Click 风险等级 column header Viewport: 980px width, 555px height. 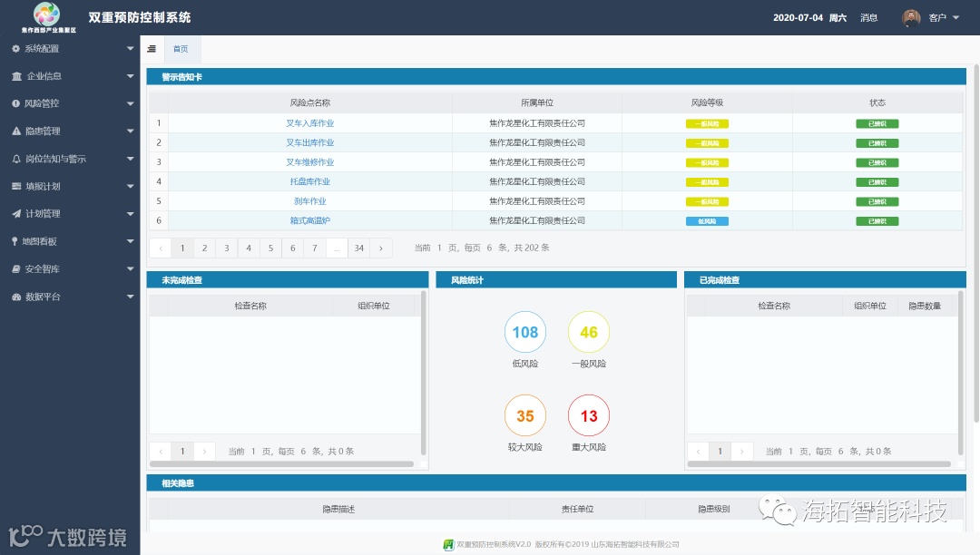click(707, 103)
